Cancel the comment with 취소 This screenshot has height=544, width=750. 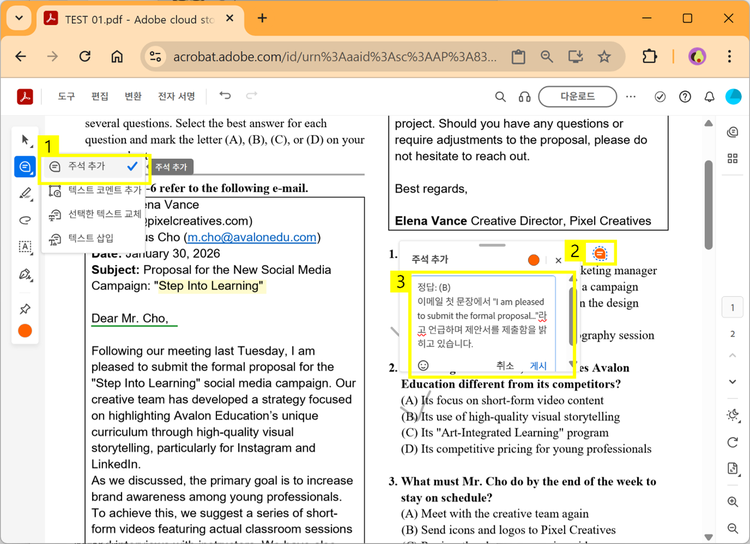pos(505,366)
